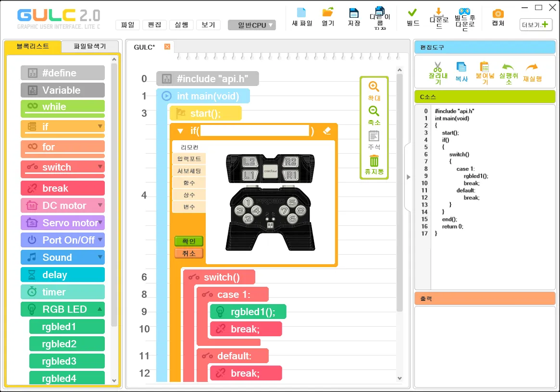Zoom in with the 확대 magnifier icon
Image resolution: width=560 pixels, height=392 pixels.
[374, 87]
